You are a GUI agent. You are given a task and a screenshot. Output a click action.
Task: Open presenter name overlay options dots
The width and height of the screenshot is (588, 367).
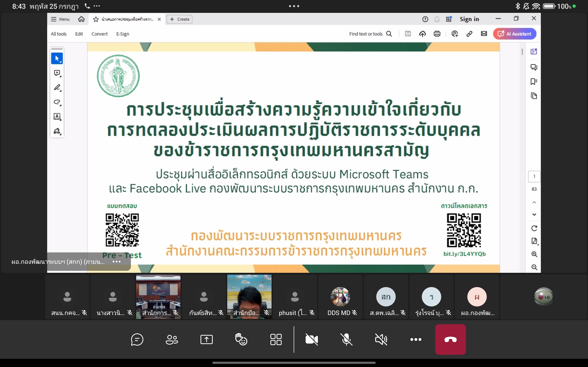(117, 261)
